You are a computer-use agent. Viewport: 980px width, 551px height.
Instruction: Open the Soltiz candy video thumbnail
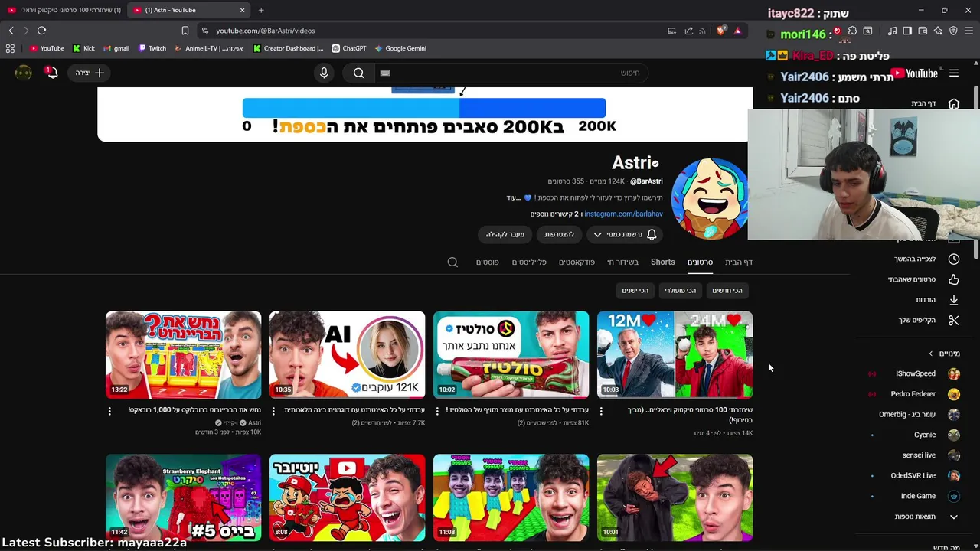(511, 354)
